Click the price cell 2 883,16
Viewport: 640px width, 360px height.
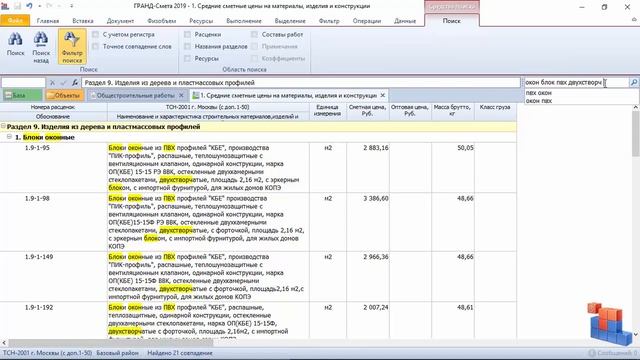point(376,148)
